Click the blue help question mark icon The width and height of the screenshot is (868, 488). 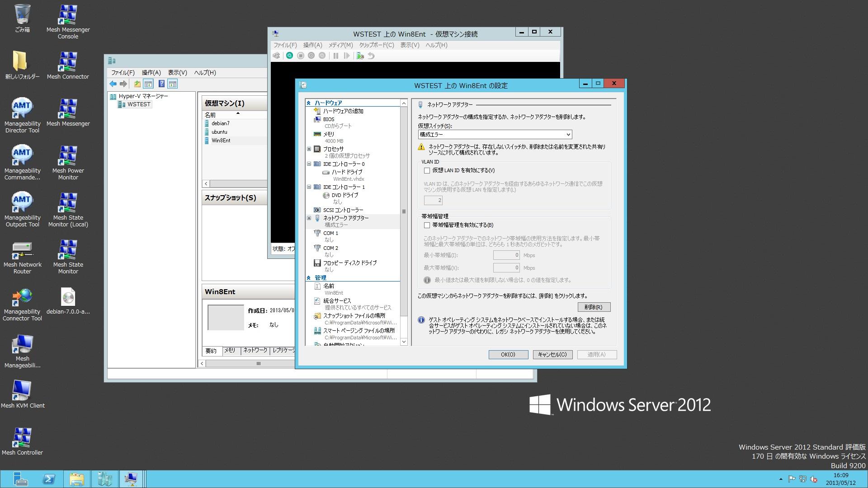[x=161, y=84]
